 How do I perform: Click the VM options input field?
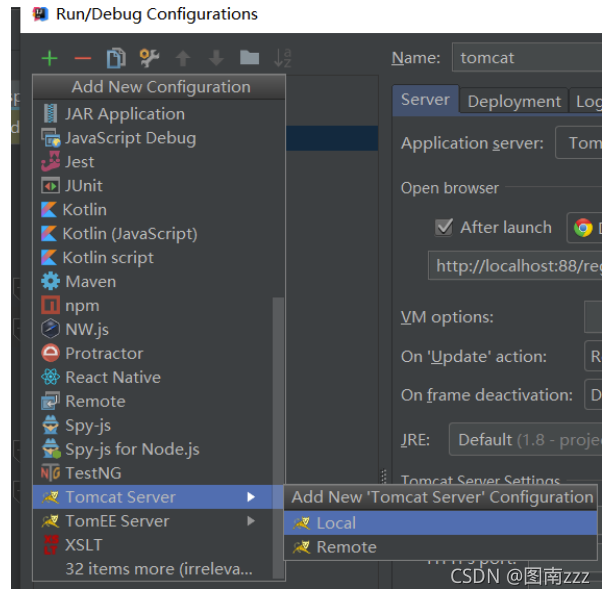(593, 317)
